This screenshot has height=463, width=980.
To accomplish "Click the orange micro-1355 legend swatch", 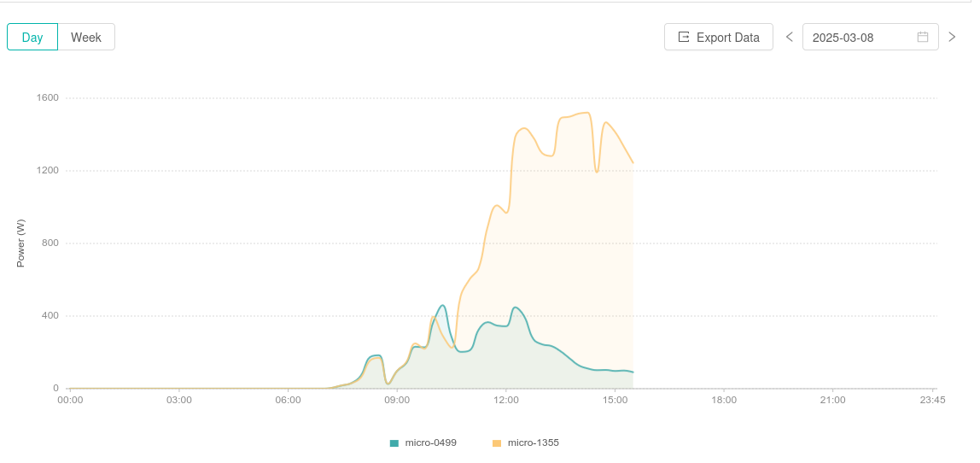I will pyautogui.click(x=497, y=442).
